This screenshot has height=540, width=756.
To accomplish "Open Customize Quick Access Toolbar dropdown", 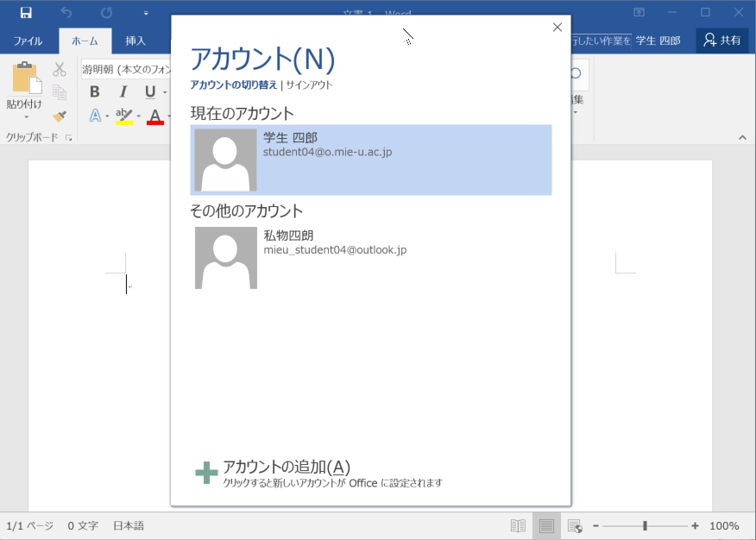I will click(x=146, y=14).
